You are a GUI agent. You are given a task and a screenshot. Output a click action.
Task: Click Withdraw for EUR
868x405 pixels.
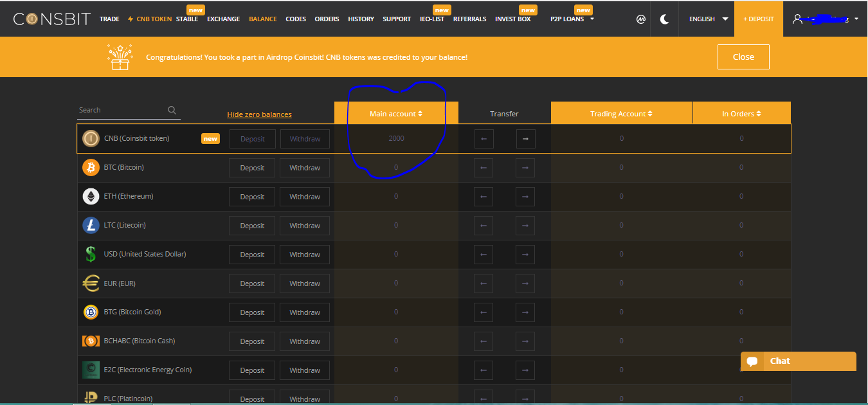click(305, 283)
